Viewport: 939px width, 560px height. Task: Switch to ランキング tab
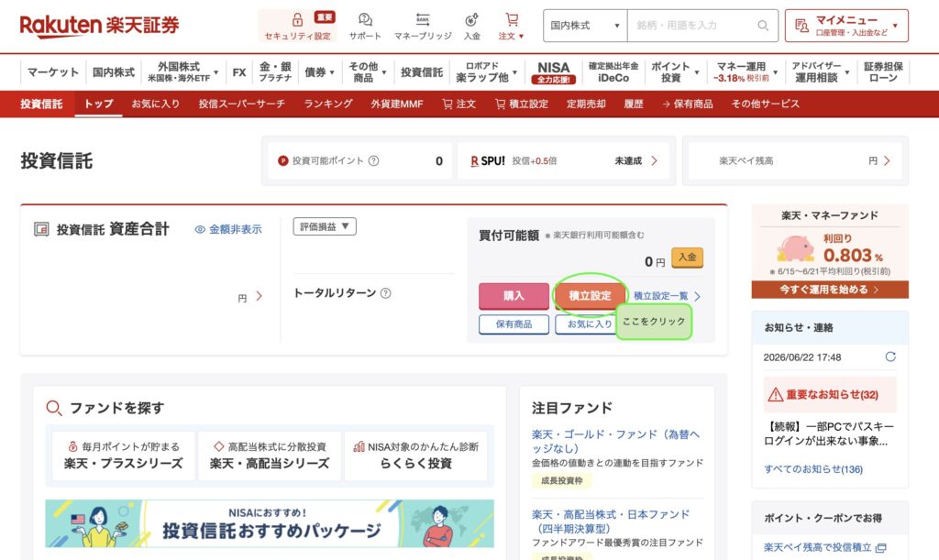pyautogui.click(x=328, y=104)
